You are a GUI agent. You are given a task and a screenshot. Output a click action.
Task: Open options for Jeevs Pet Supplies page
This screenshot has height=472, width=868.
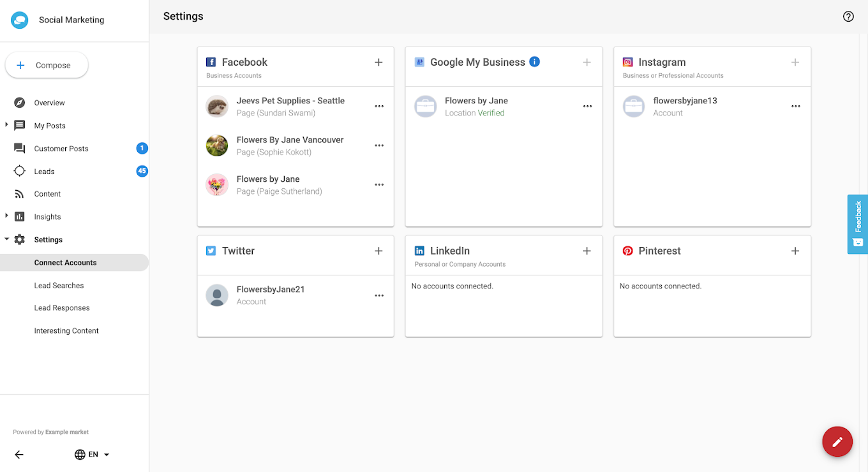(x=379, y=107)
